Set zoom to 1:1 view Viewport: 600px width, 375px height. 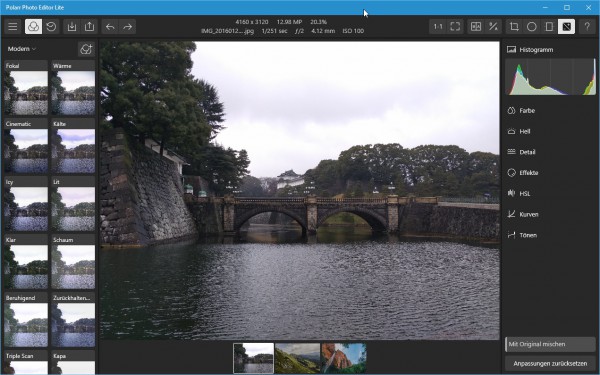(x=438, y=26)
